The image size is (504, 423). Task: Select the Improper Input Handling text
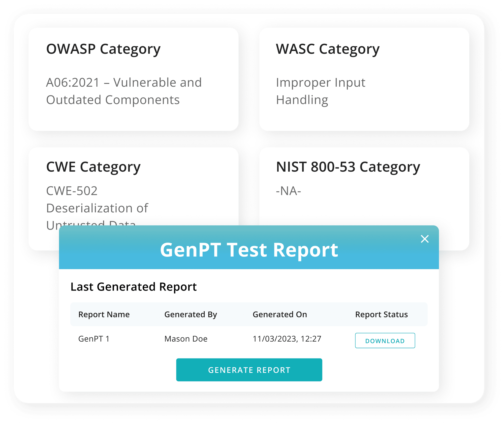[x=320, y=91]
